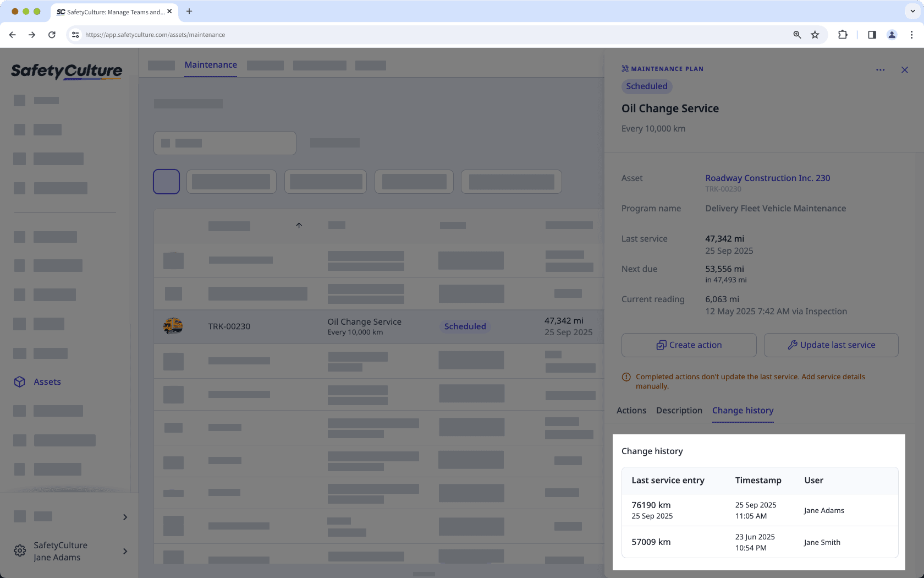Screen dimensions: 924x578
Task: Open the Assets section in the sidebar
Action: pyautogui.click(x=47, y=381)
